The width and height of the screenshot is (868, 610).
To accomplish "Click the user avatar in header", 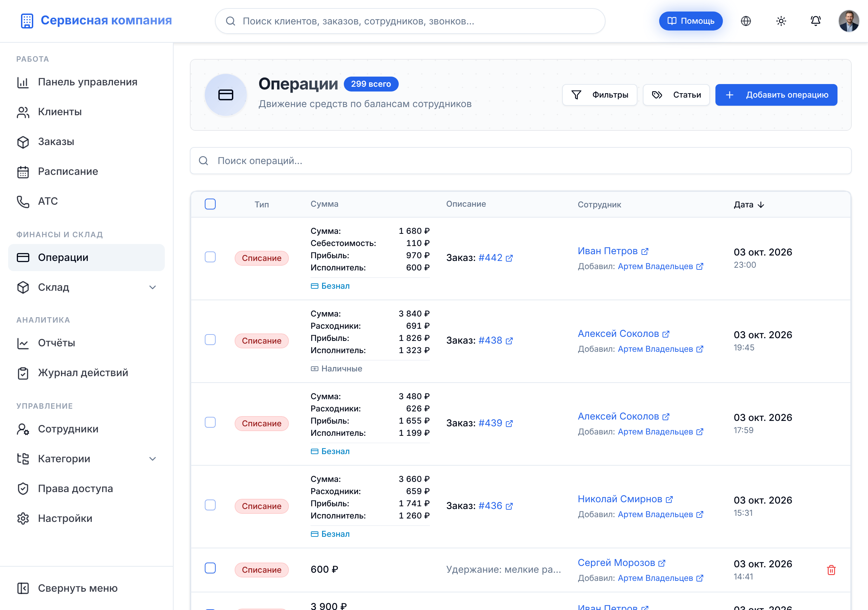I will click(849, 21).
